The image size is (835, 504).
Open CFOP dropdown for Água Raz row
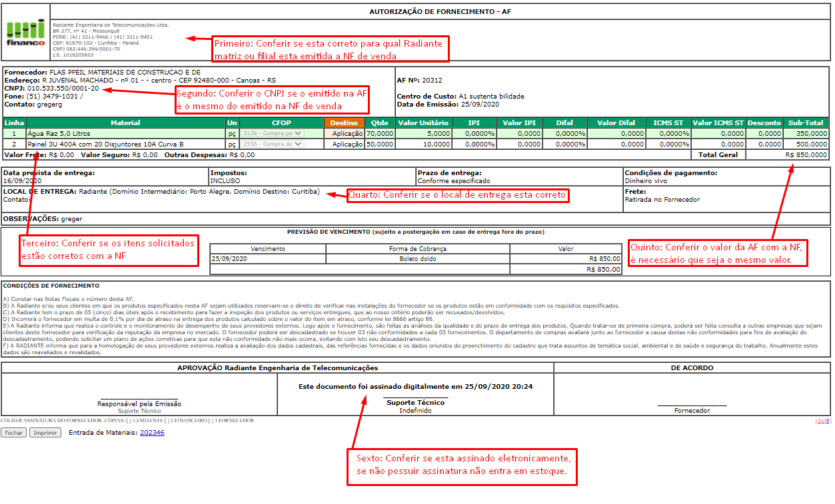[x=272, y=133]
